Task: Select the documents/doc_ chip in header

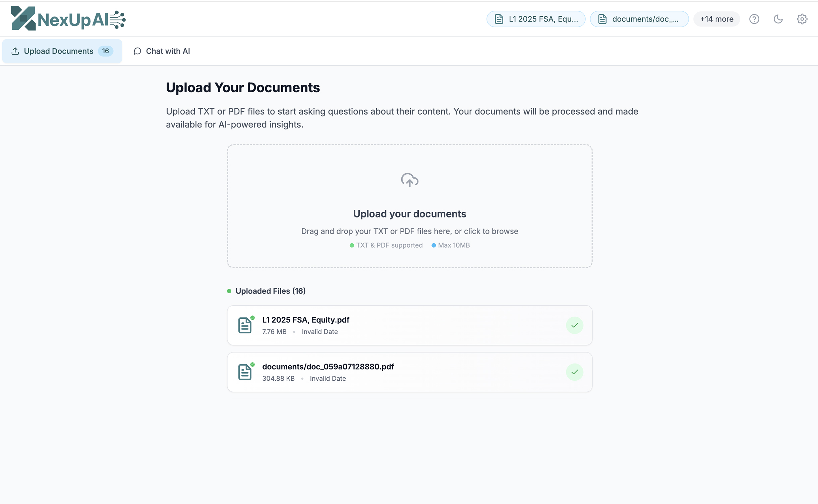Action: 639,19
